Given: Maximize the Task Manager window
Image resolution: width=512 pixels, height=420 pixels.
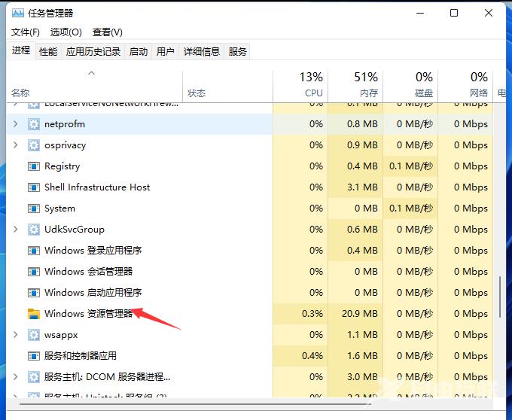Looking at the screenshot, I should click(x=454, y=13).
